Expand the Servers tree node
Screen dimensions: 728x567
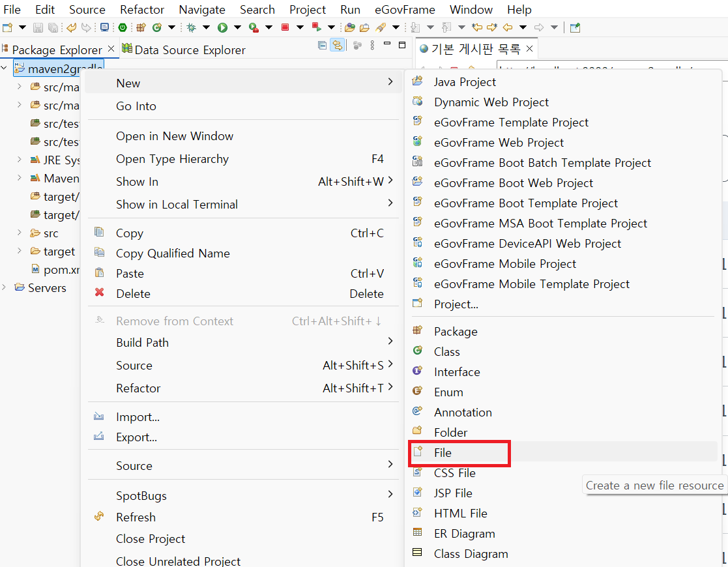pos(5,287)
